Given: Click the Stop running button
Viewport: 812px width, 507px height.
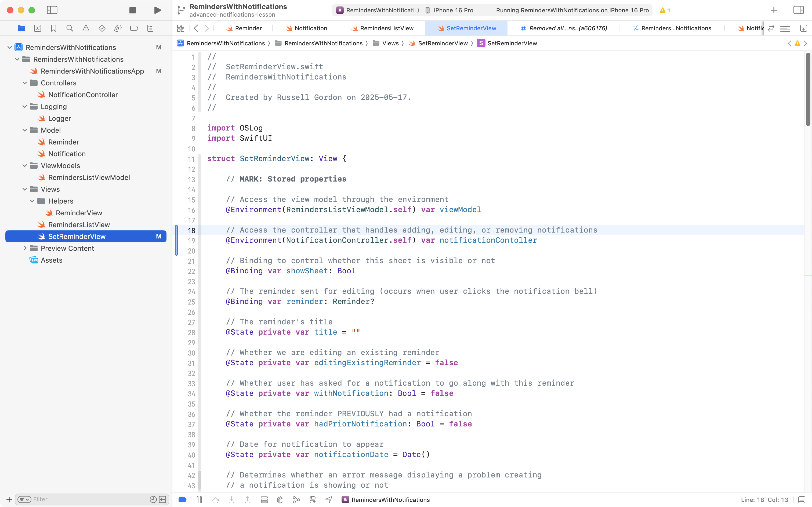Looking at the screenshot, I should (x=132, y=10).
